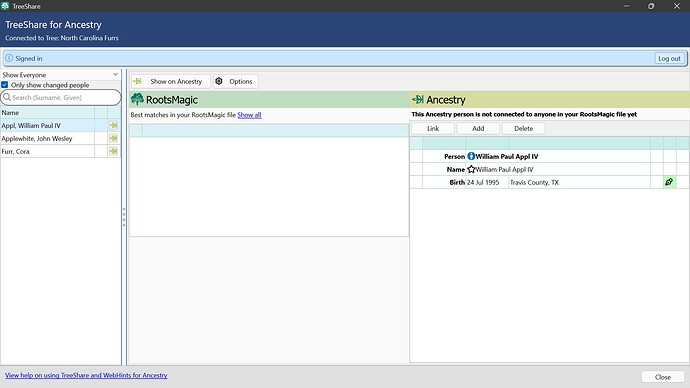Click the Delete button
The width and height of the screenshot is (690, 388).
tap(523, 128)
